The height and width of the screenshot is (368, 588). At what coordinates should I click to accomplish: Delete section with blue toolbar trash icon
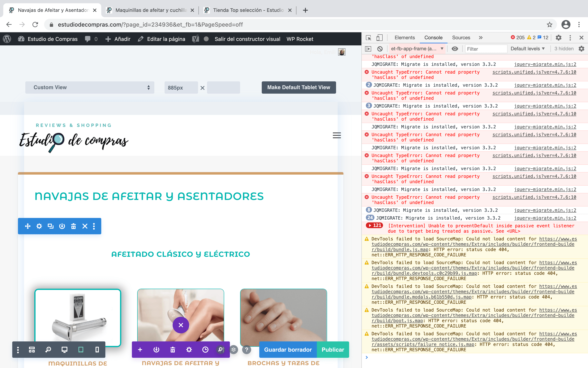73,226
